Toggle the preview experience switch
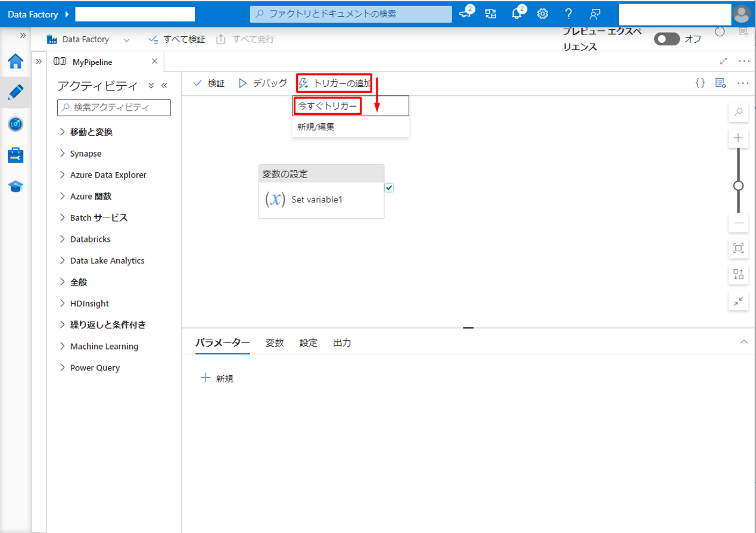 (x=667, y=39)
